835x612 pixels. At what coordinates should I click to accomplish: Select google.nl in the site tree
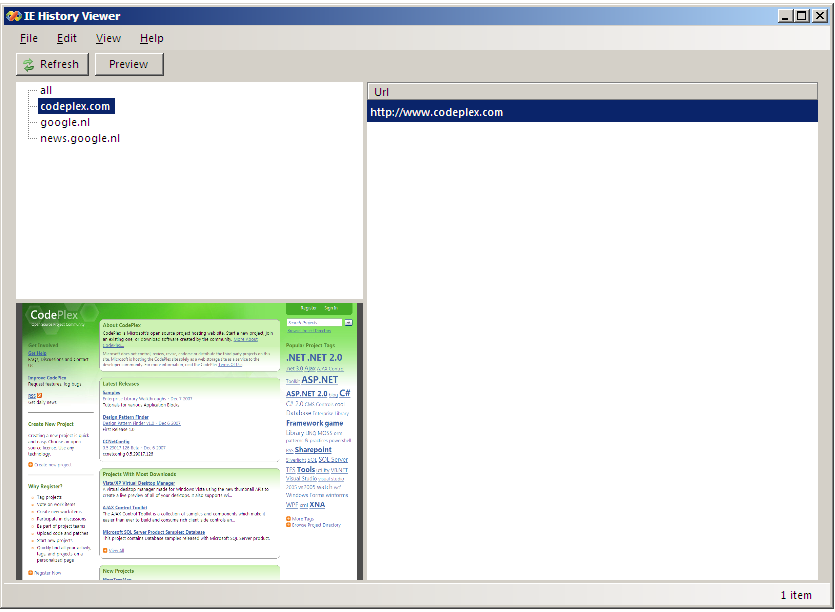tap(65, 123)
